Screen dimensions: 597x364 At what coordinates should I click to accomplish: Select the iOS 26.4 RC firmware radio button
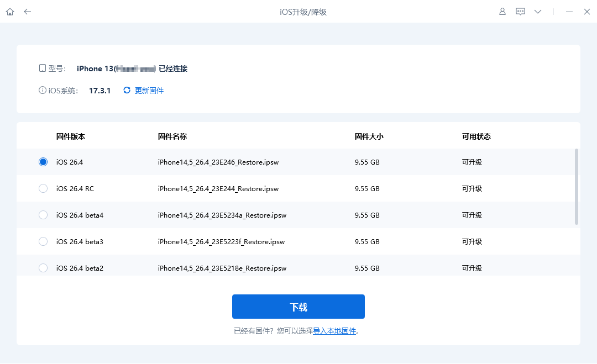[43, 188]
